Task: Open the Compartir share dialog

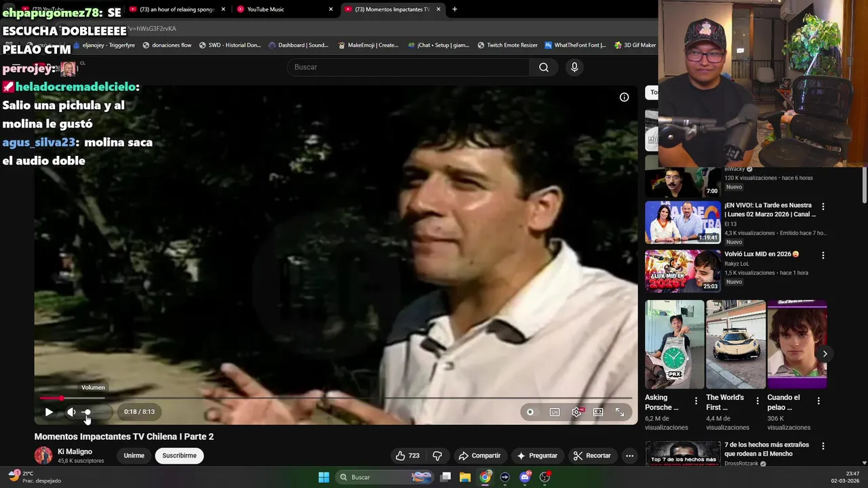Action: [x=479, y=455]
